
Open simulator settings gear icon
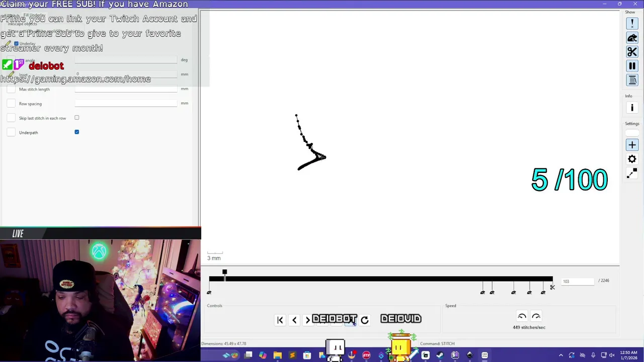click(632, 159)
